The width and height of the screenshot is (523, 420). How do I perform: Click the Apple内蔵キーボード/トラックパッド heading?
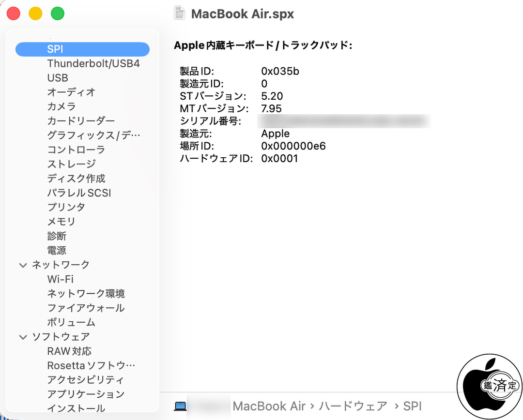coord(263,45)
